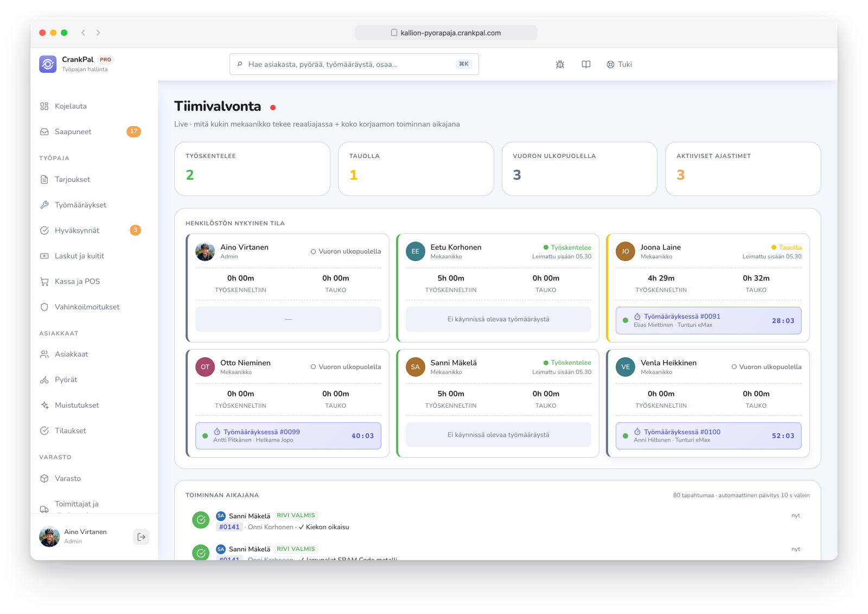Click the Tuki support button
Image resolution: width=868 pixels, height=614 pixels.
619,65
